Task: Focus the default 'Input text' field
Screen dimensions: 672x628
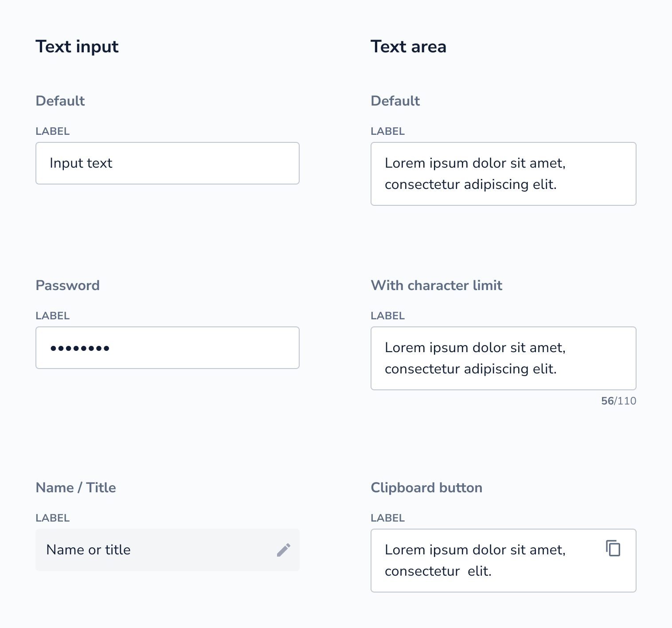Action: tap(168, 163)
